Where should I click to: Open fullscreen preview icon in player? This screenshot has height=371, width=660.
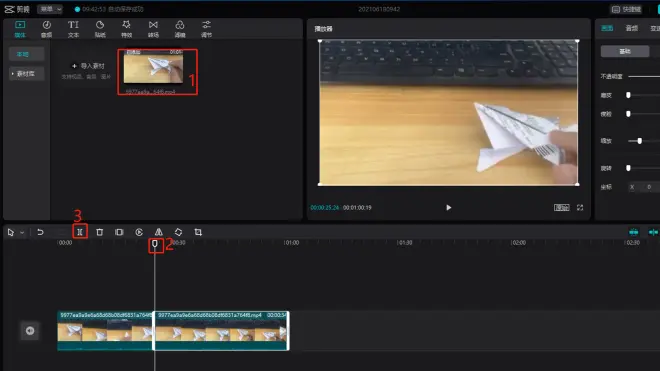point(580,208)
